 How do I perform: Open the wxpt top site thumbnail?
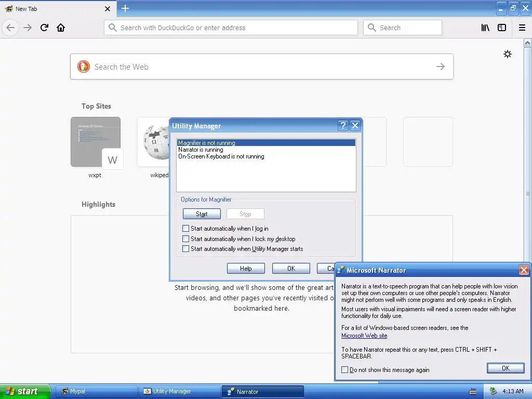point(96,142)
